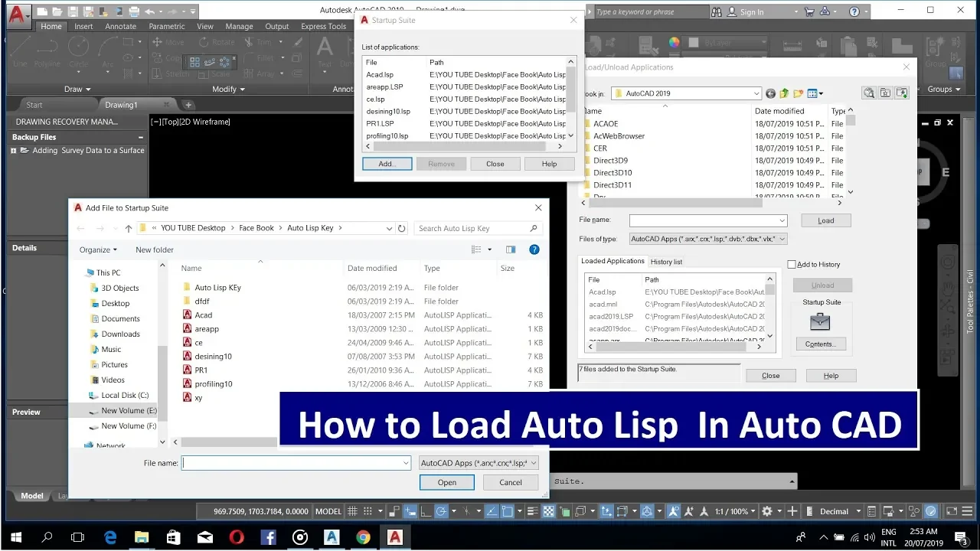Toggle preview pane icon in Add File dialog
Screen dimensions: 980x551
(x=511, y=249)
